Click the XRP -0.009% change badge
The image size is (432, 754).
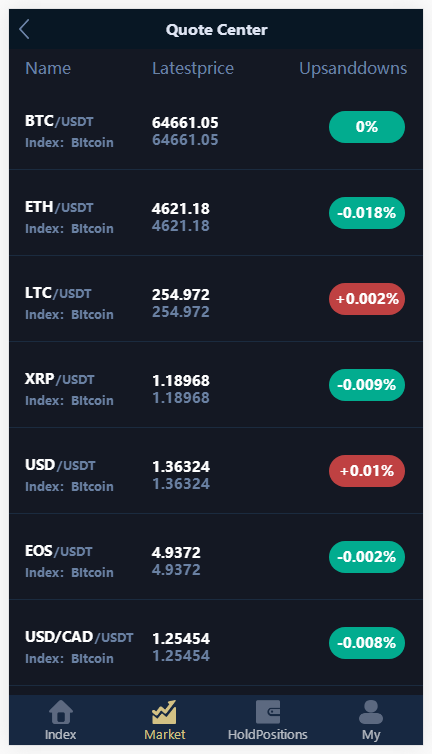click(367, 385)
